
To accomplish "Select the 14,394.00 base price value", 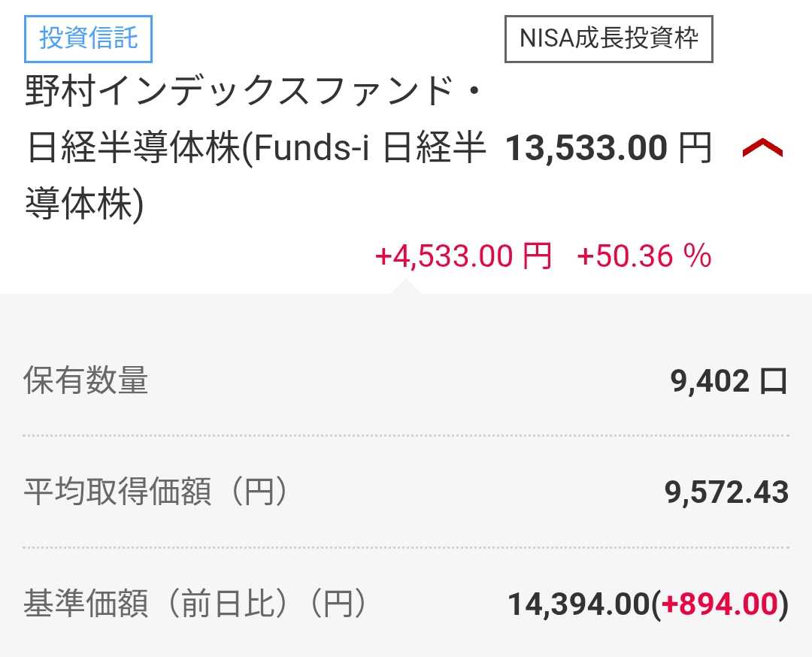I will 577,604.
